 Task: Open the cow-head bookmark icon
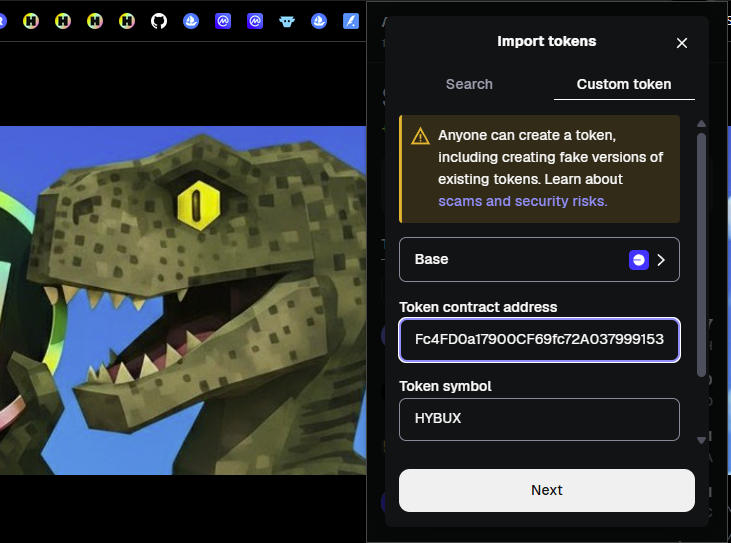click(287, 21)
